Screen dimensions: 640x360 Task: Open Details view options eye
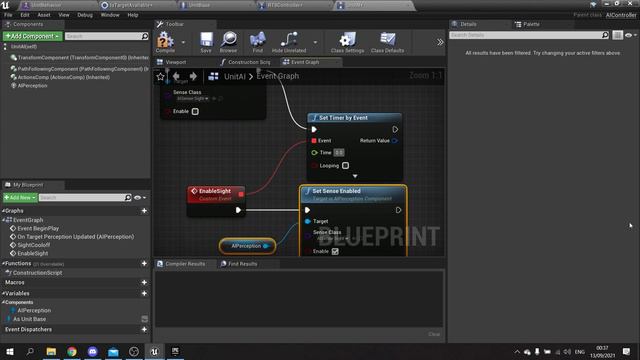coord(631,36)
